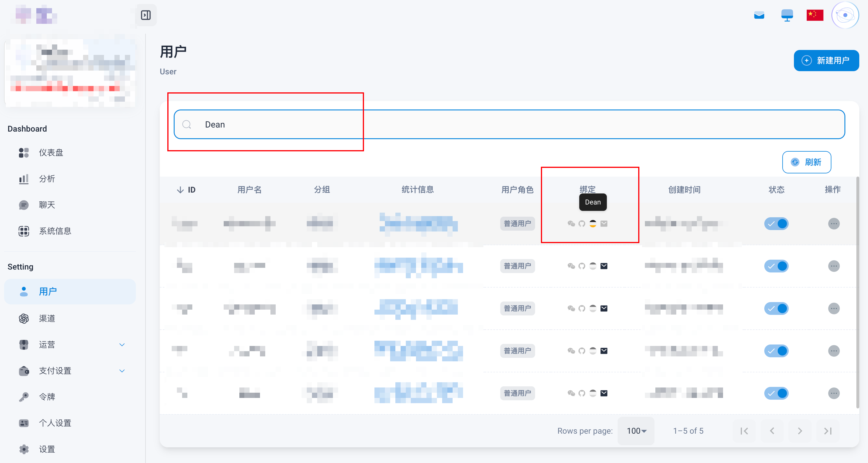The width and height of the screenshot is (868, 463).
Task: Click the orange binding icon under Dean tooltip
Action: tap(593, 223)
